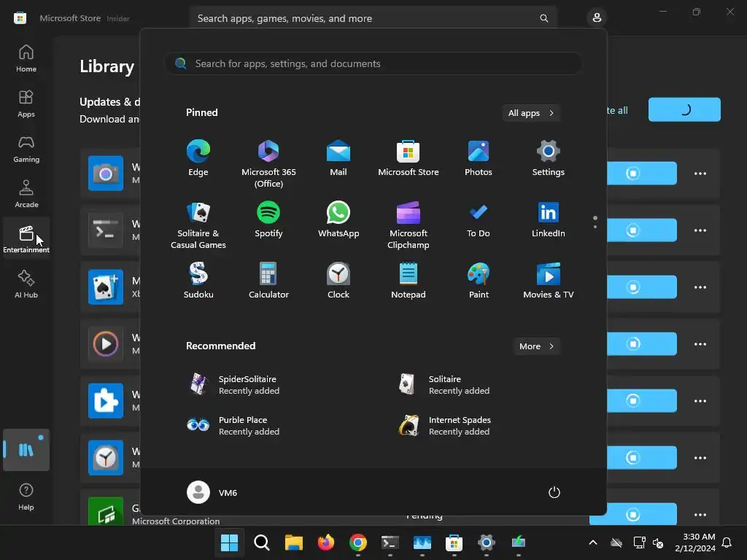Screen dimensions: 747x560
Task: Click the Store search magnifier icon
Action: coord(543,18)
